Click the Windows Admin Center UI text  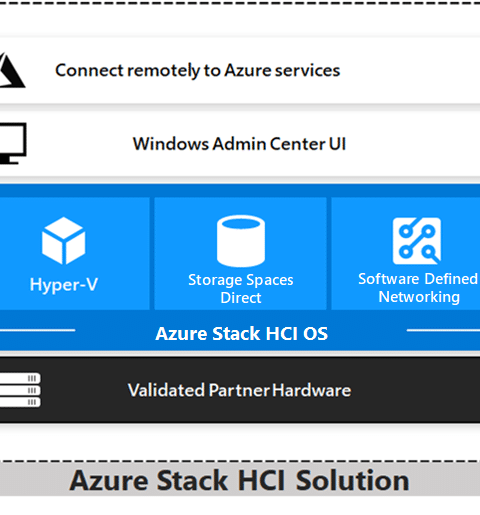pyautogui.click(x=239, y=144)
